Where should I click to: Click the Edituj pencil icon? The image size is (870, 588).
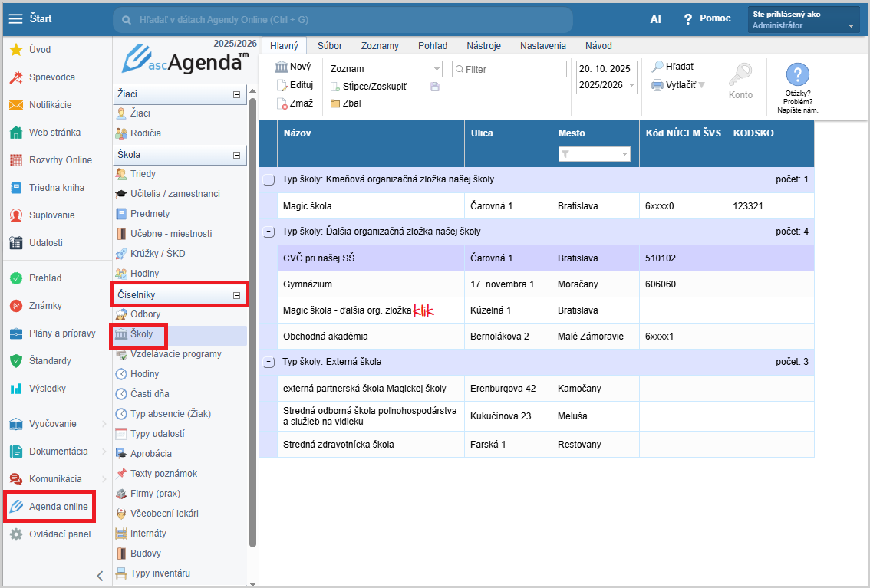[282, 85]
